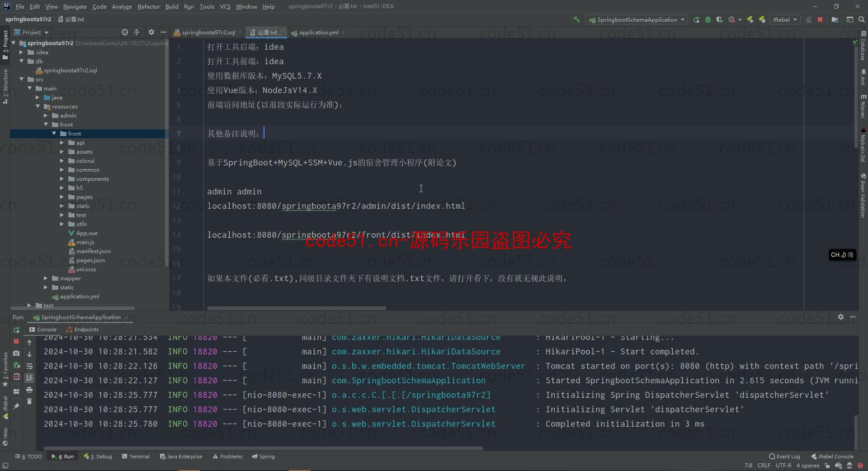This screenshot has width=868, height=471.
Task: Open the Maven tool window on the right edge
Action: [x=863, y=107]
